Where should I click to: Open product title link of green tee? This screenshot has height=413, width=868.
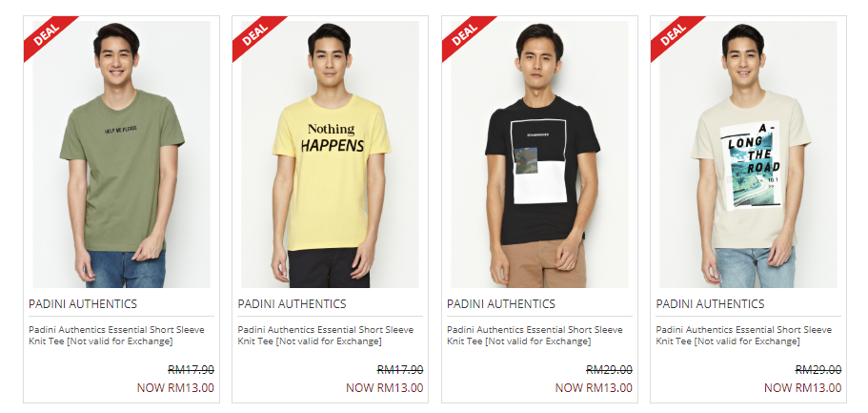pyautogui.click(x=117, y=336)
